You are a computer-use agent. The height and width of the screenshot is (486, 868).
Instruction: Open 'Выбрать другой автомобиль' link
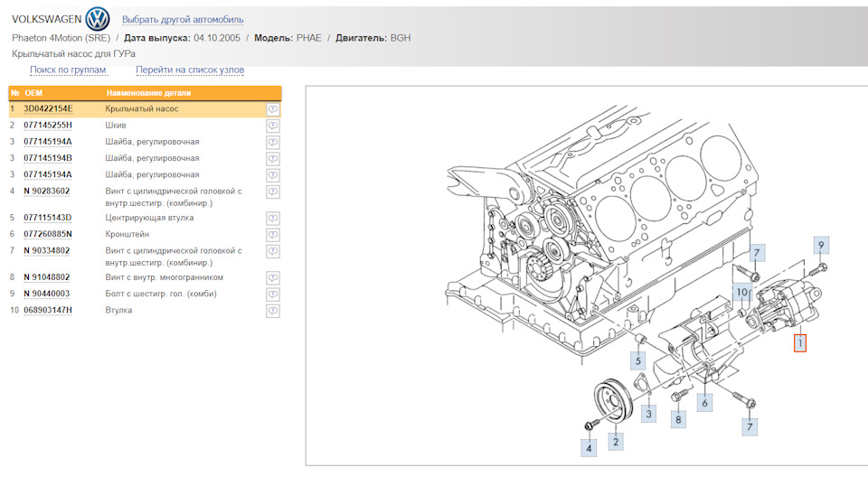click(182, 19)
